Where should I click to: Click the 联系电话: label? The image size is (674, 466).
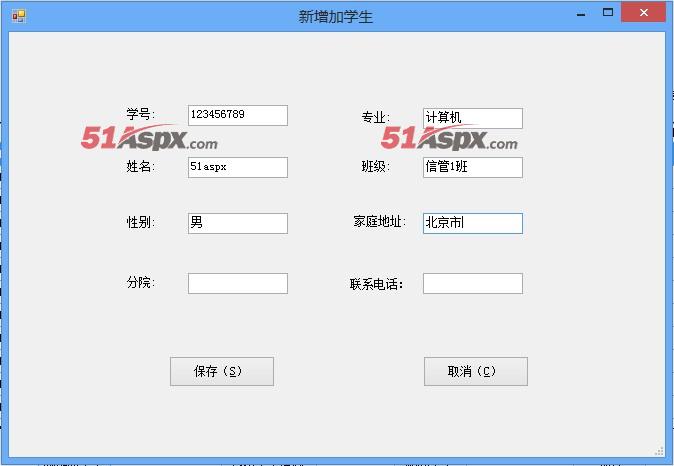pos(377,284)
